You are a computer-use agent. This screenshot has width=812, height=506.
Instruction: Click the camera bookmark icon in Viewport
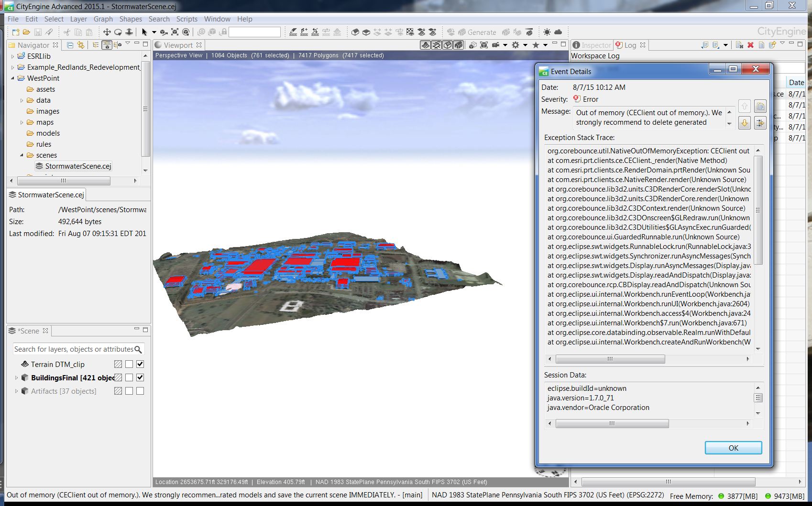click(x=496, y=45)
